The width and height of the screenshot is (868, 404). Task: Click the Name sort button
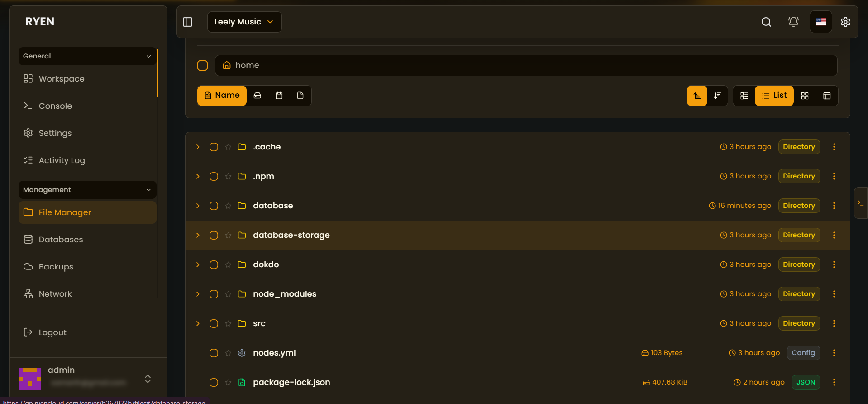[222, 96]
